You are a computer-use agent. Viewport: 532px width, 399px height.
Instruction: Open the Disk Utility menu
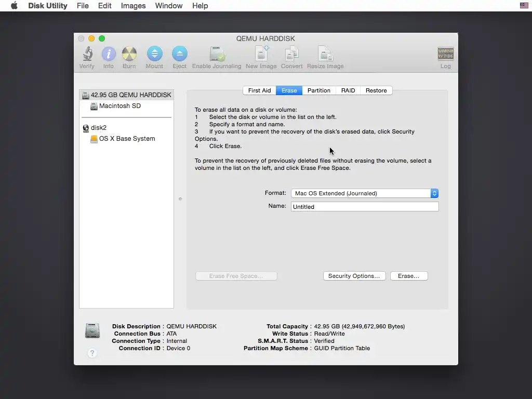(48, 6)
